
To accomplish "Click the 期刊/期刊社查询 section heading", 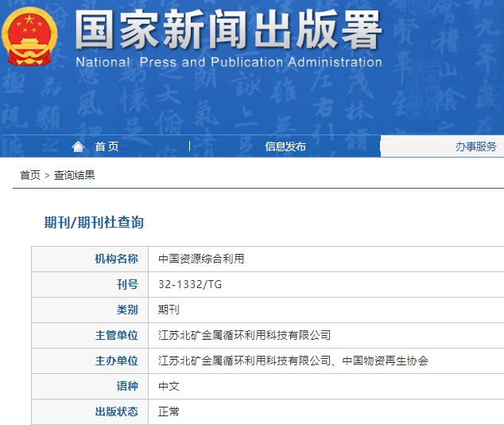I will pos(94,223).
